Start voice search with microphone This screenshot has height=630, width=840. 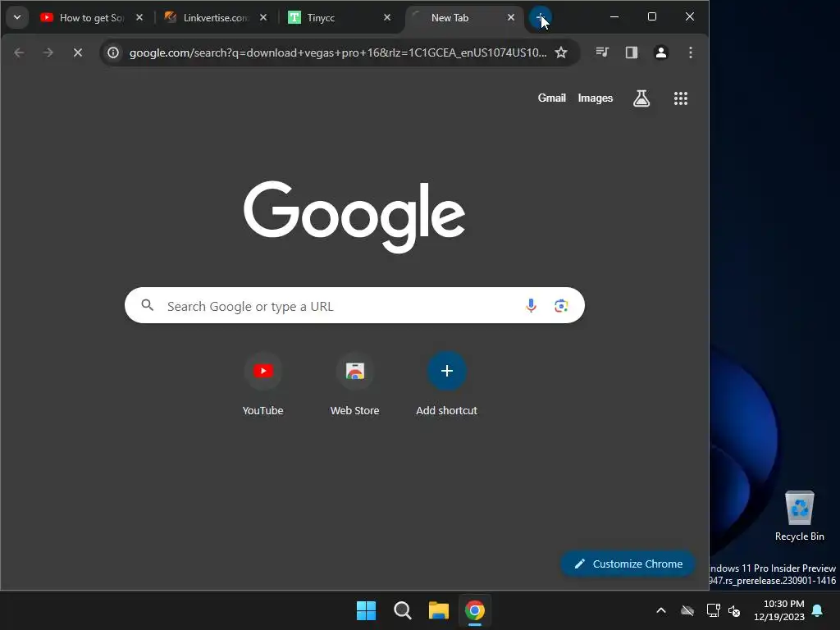(x=531, y=305)
